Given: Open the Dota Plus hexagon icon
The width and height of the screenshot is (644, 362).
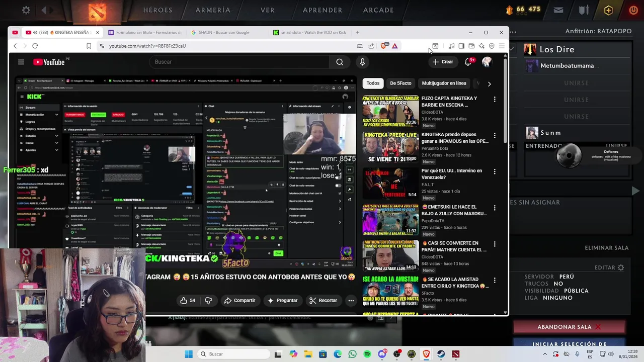Looking at the screenshot, I should tap(609, 10).
